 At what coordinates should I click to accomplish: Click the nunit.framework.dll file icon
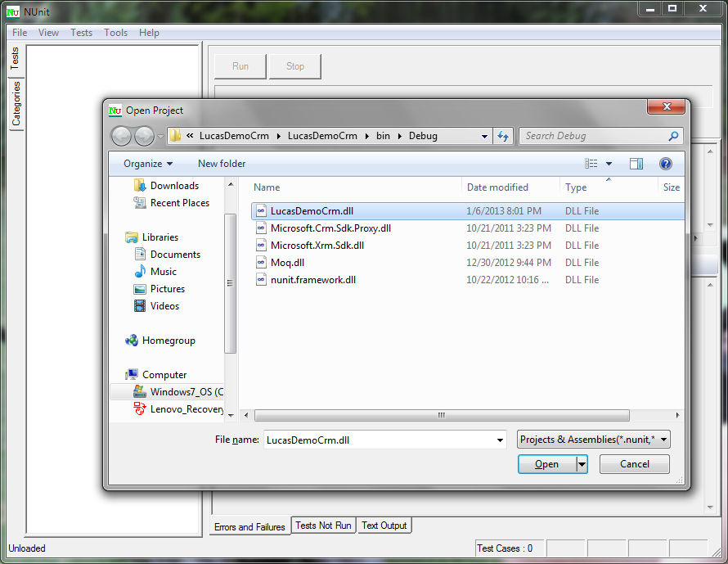pos(262,280)
